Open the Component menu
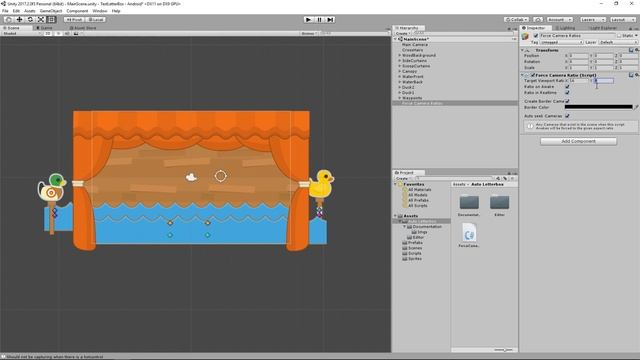This screenshot has width=640, height=360. tap(77, 11)
